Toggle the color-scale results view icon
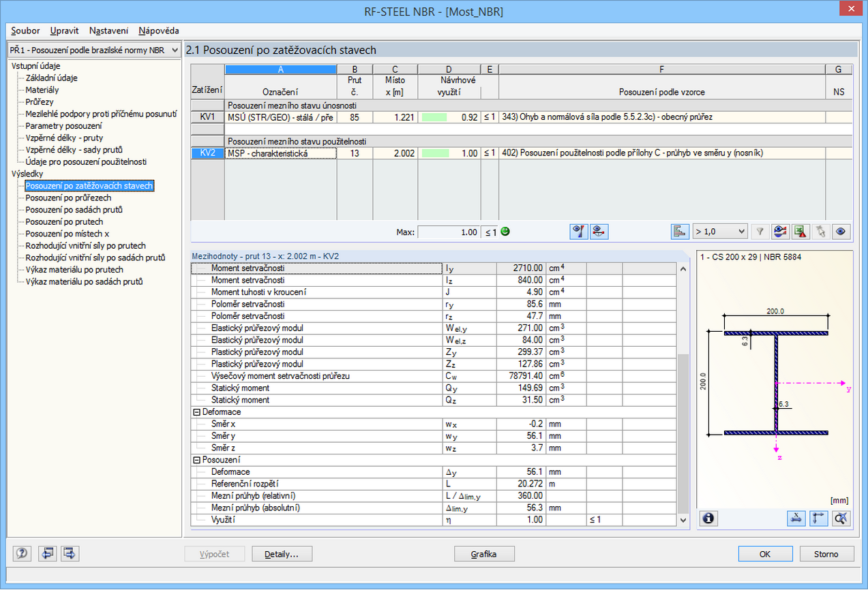Image resolution: width=868 pixels, height=590 pixels. [579, 232]
